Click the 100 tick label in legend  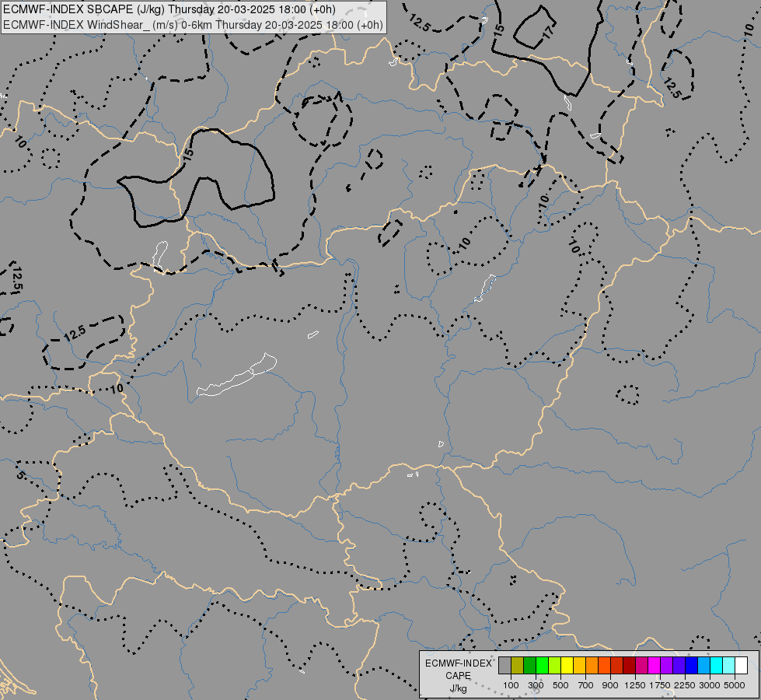click(x=511, y=685)
